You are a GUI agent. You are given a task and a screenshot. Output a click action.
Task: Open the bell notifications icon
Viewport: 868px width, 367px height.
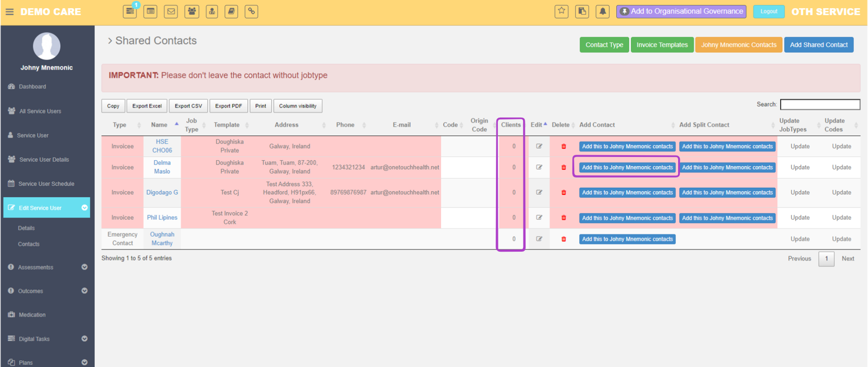tap(603, 11)
